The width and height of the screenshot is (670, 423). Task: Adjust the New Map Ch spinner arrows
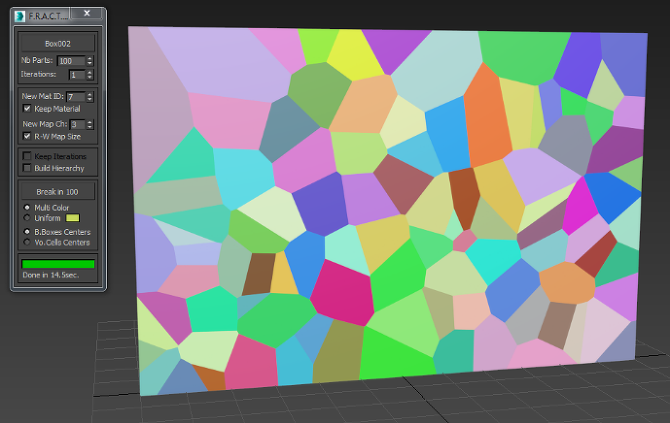(x=89, y=124)
